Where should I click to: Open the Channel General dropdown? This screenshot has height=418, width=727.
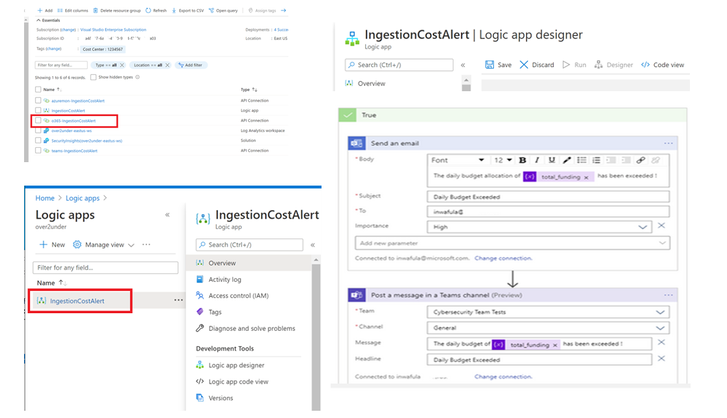[x=660, y=328]
